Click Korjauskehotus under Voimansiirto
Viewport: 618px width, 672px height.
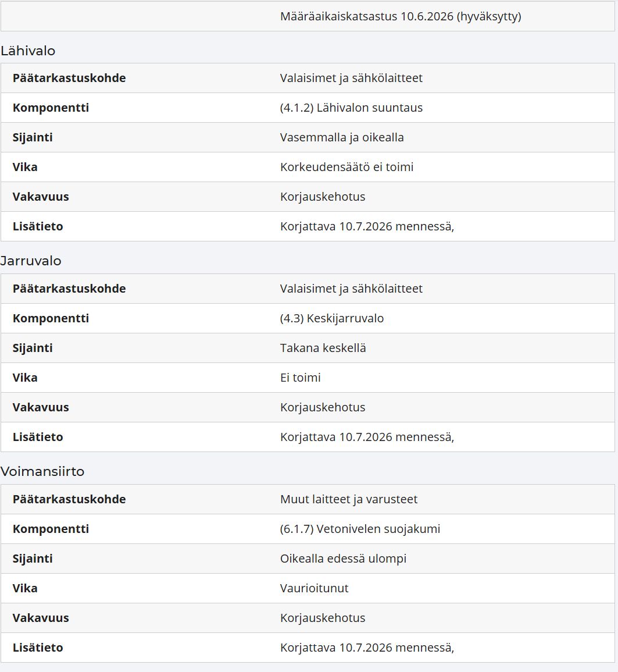tap(323, 618)
